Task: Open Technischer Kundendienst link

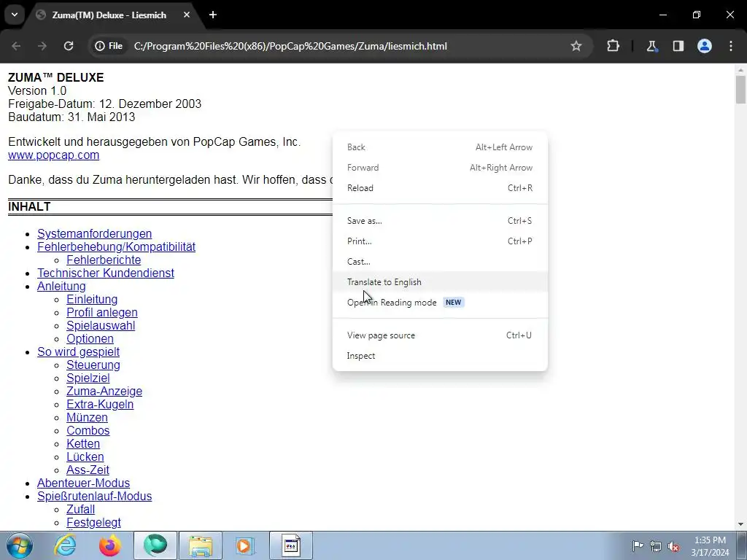Action: [106, 273]
